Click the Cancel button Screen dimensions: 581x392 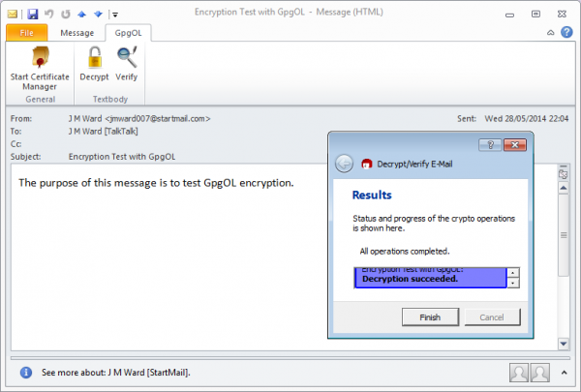[x=492, y=317]
